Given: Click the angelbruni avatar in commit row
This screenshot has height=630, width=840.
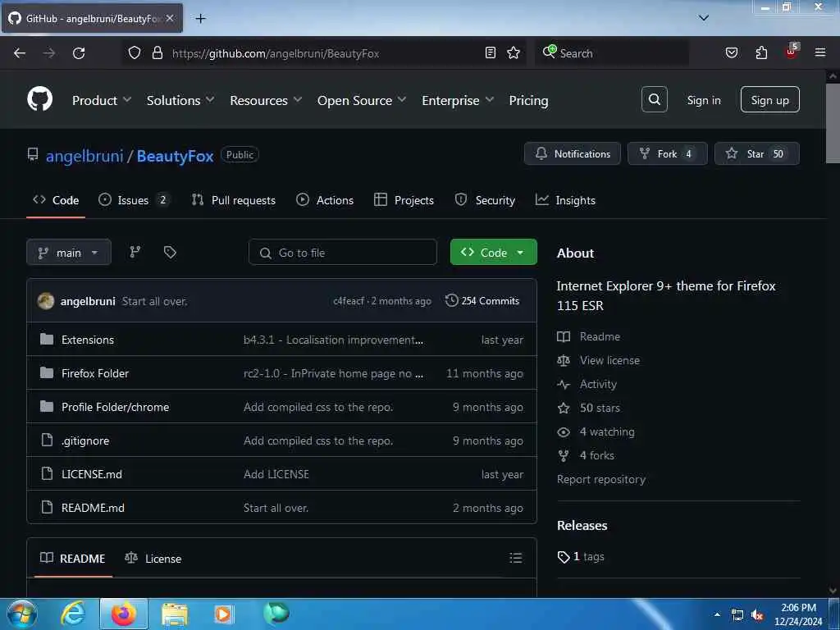Looking at the screenshot, I should point(46,300).
